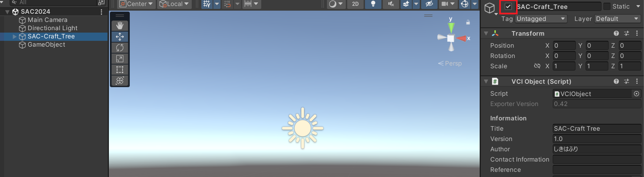
Task: Open scene effects dropdown arrow
Action: (x=416, y=4)
